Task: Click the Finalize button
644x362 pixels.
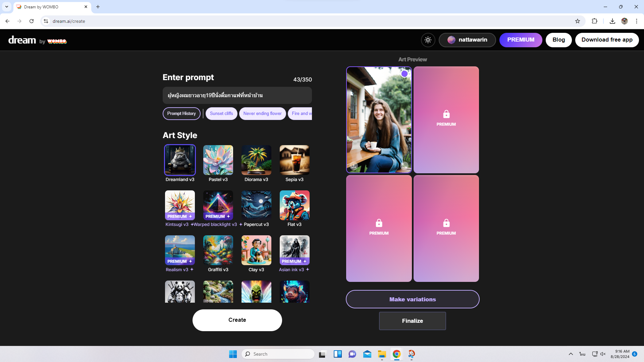Action: tap(412, 321)
